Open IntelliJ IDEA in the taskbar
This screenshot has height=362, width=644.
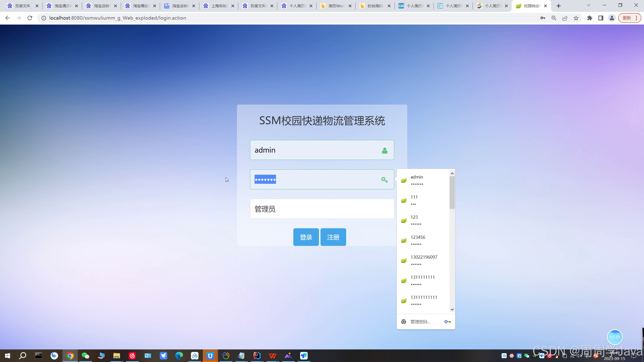[257, 355]
